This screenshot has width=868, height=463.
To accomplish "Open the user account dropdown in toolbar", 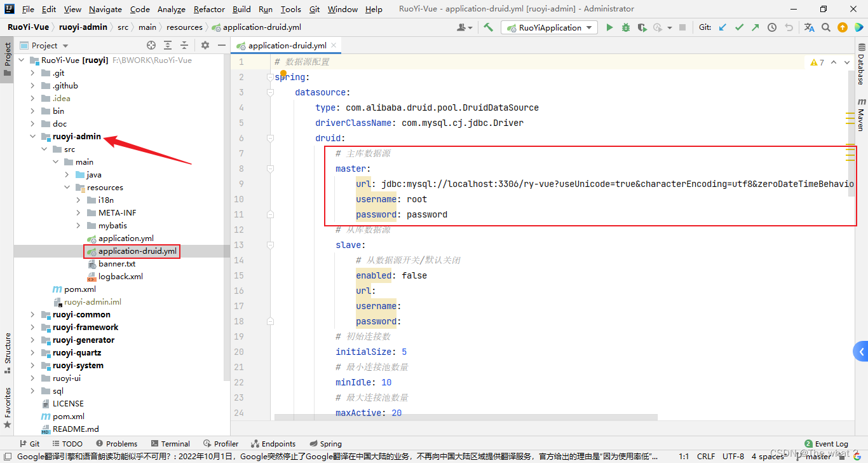I will [465, 27].
